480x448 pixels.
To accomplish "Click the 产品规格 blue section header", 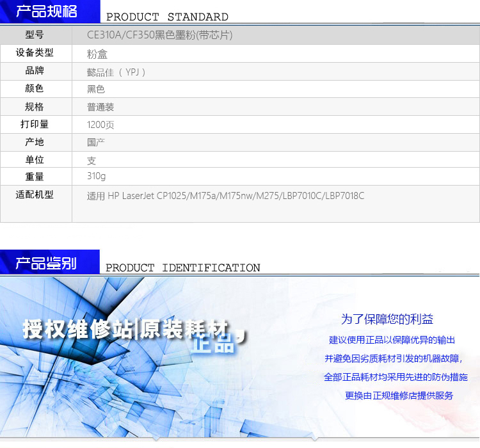I will click(x=50, y=12).
